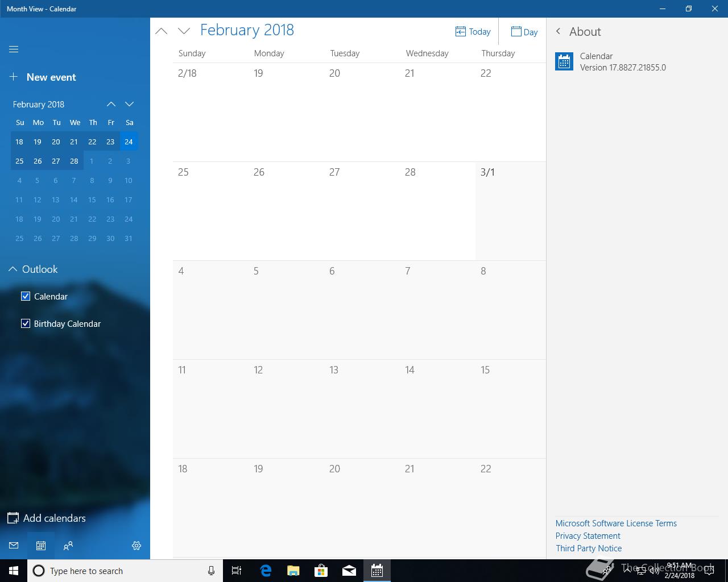Click the Calendar app icon in About panel

pyautogui.click(x=564, y=62)
